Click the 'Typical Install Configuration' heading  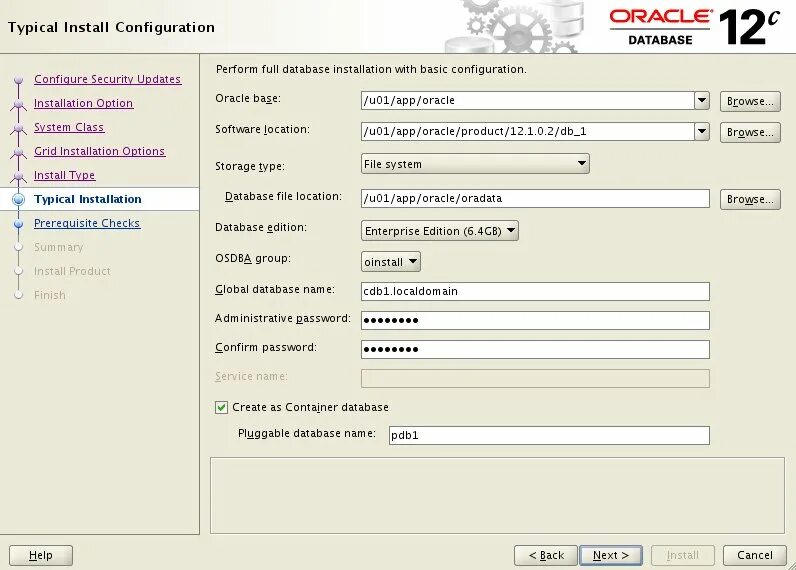(x=111, y=27)
